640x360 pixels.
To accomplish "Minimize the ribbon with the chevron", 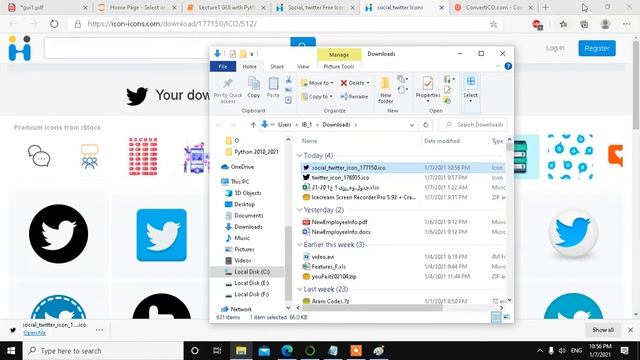I will (498, 66).
